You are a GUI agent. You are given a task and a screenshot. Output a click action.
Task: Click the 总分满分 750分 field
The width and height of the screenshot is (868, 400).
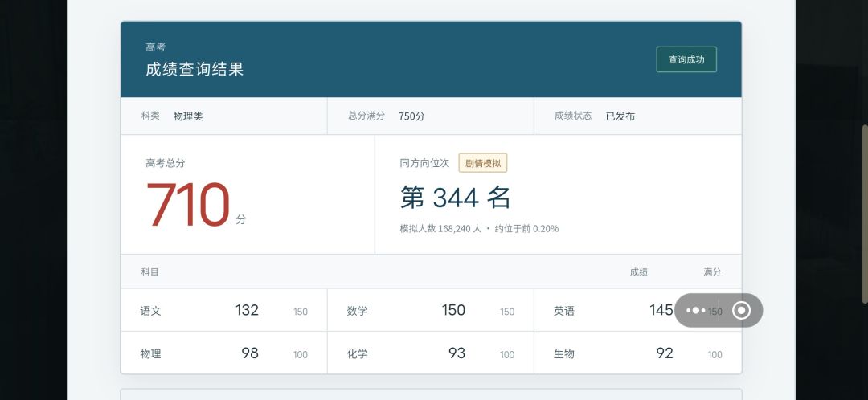pos(431,116)
